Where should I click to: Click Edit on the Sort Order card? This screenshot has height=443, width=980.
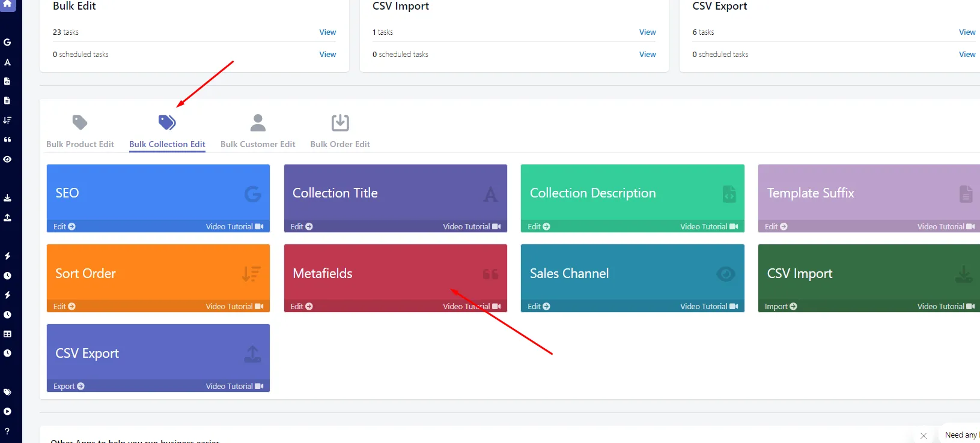point(64,306)
